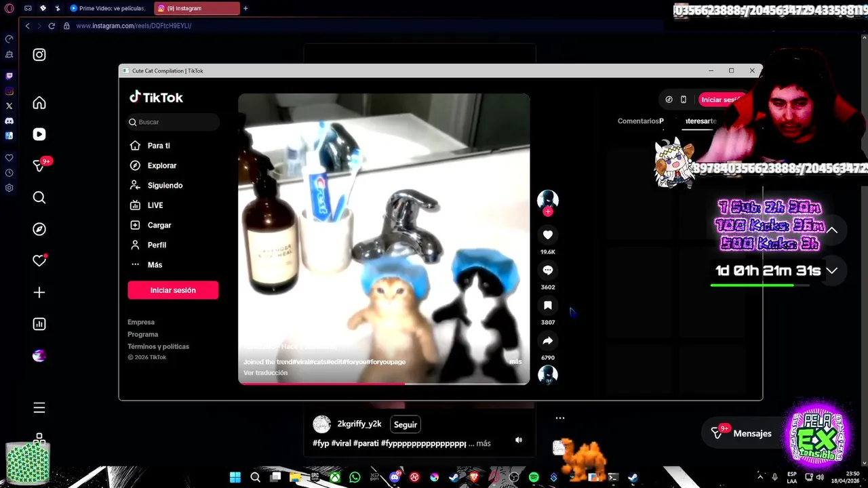Screen dimensions: 868x488
Task: Mute the Instagram reel audio speaker
Action: coord(519,440)
